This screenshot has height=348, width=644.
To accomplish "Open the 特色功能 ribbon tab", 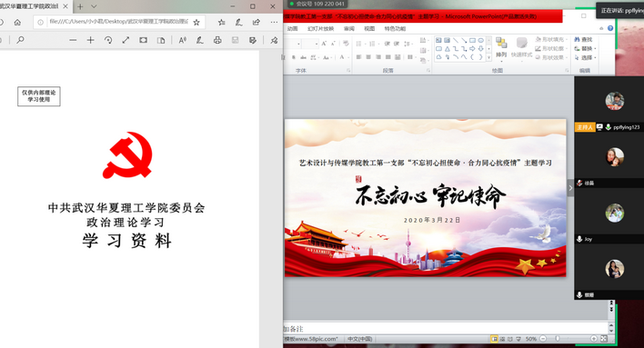I will point(395,29).
